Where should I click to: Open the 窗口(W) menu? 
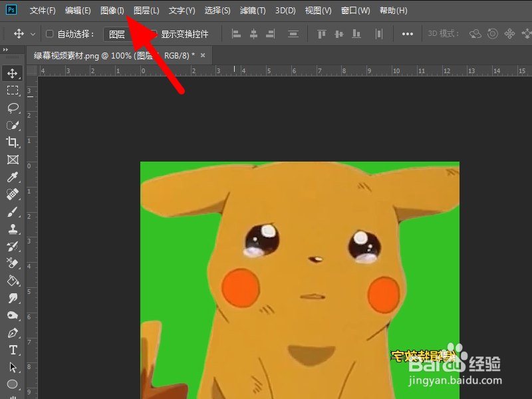355,11
